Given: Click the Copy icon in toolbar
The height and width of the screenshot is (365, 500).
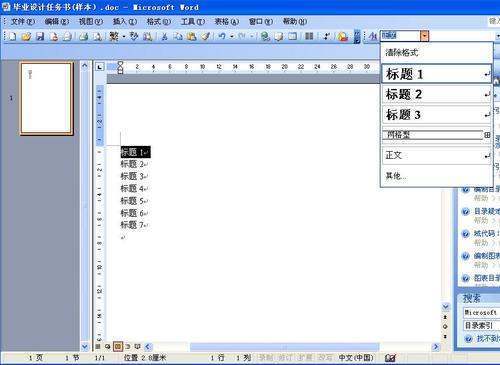Looking at the screenshot, I should point(178,36).
